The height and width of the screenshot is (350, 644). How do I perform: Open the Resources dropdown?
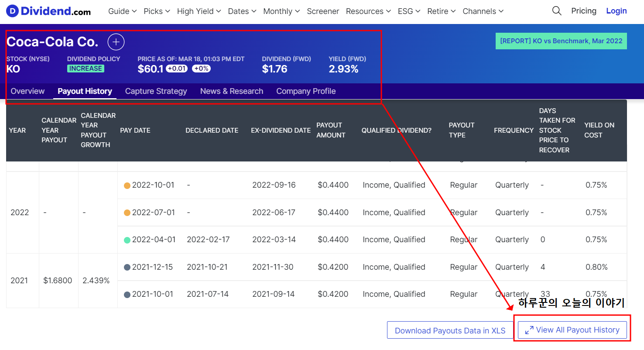(x=368, y=11)
